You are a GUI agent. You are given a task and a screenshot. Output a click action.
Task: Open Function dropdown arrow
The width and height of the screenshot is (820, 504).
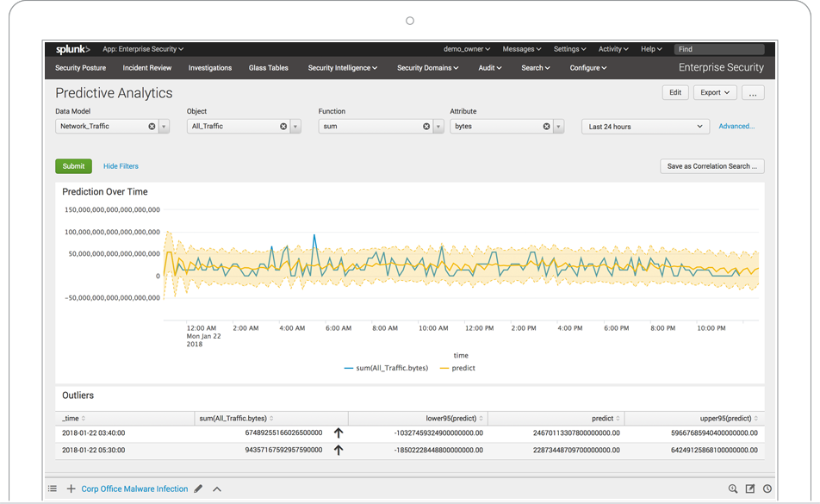[438, 127]
